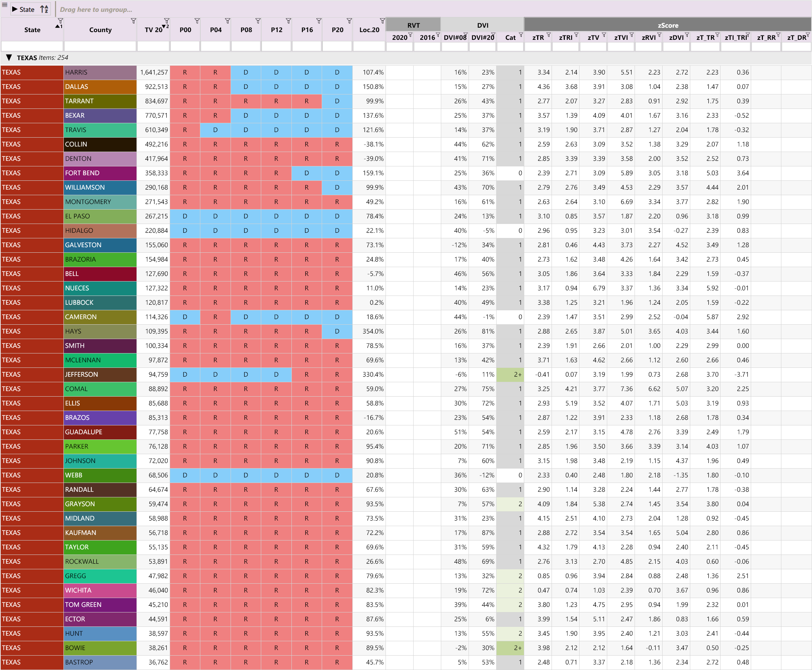The width and height of the screenshot is (812, 670).
Task: Open the filter funnel on the TV 20 column
Action: point(166,21)
